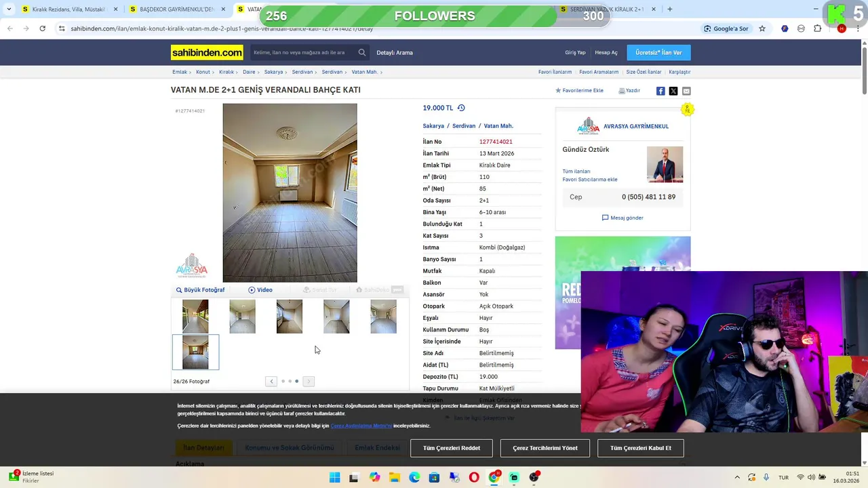Image resolution: width=868 pixels, height=488 pixels.
Task: Open Favori İlanlarım link
Action: pyautogui.click(x=555, y=72)
